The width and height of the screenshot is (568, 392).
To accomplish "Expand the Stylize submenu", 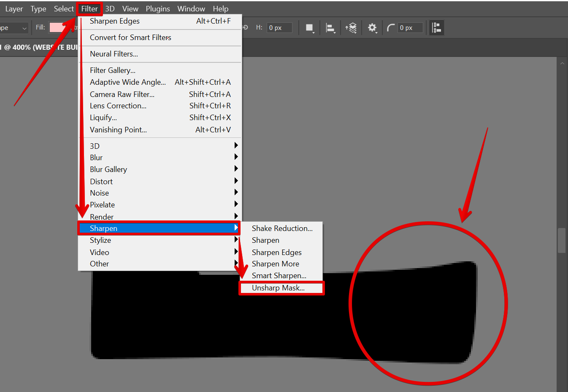I will click(100, 240).
